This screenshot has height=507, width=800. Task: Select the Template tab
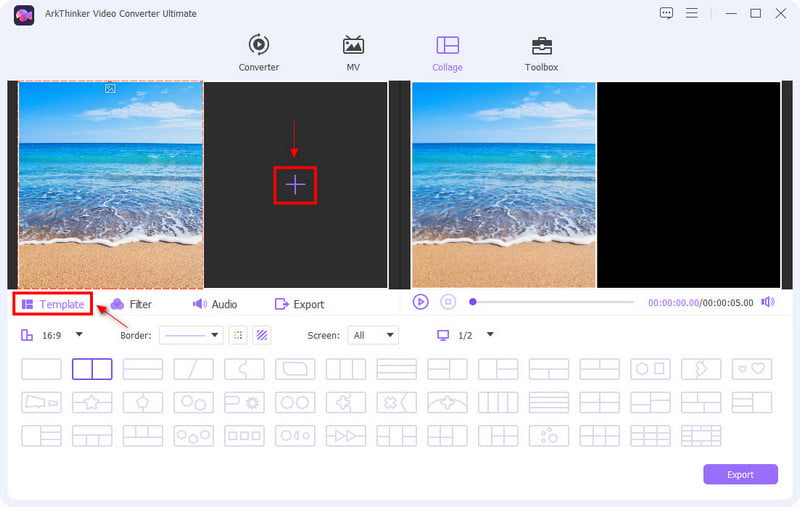coord(53,304)
